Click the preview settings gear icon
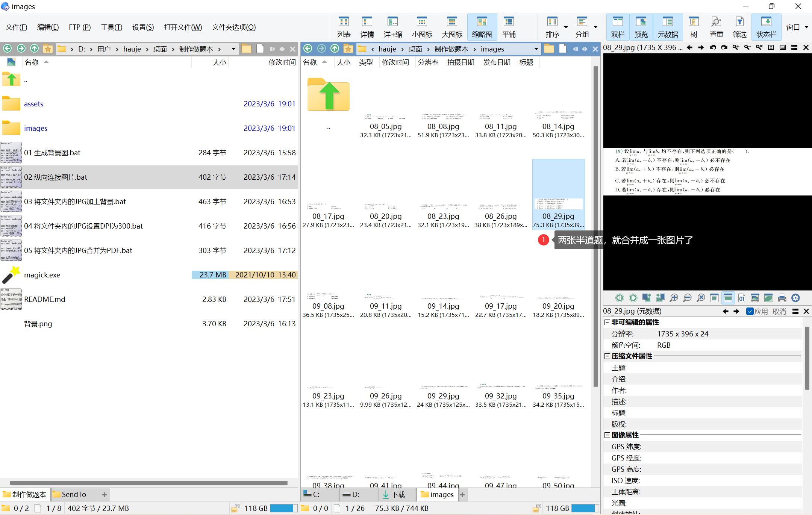 point(795,298)
